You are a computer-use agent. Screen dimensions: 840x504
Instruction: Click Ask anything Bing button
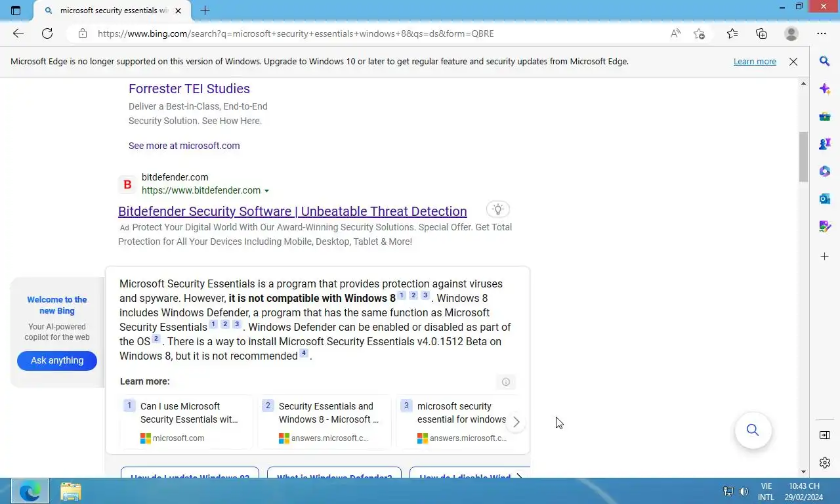point(57,360)
